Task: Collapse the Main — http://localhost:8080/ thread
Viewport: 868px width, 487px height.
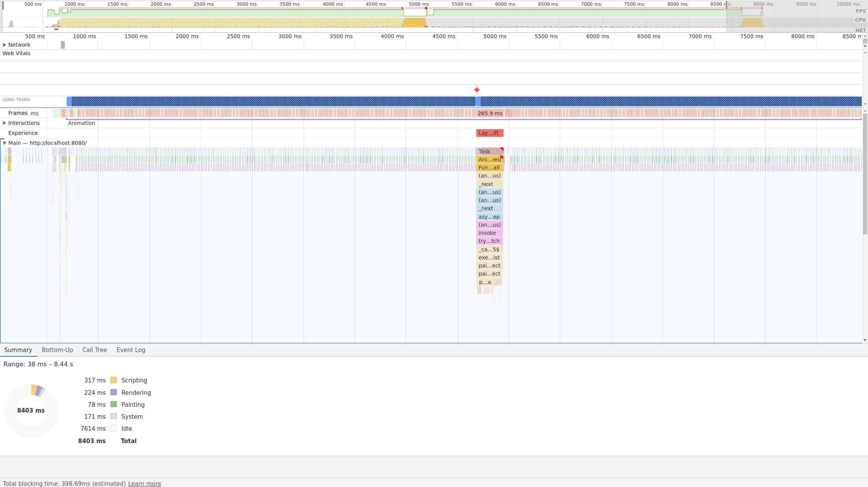Action: tap(4, 143)
